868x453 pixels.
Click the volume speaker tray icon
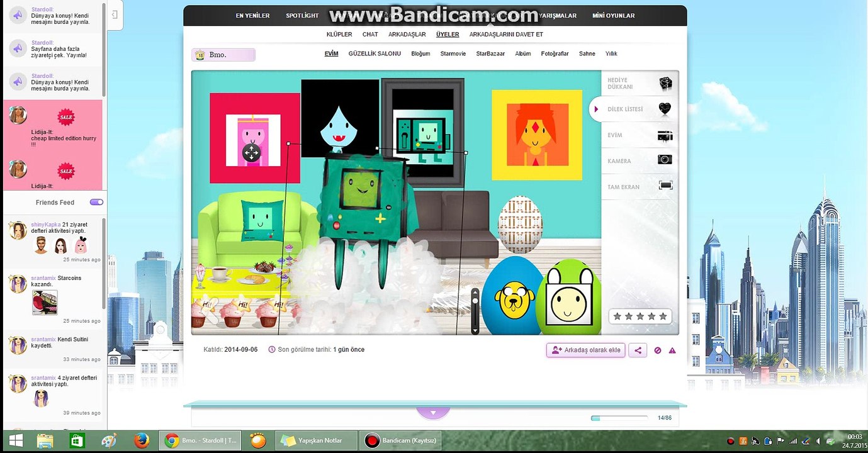819,441
